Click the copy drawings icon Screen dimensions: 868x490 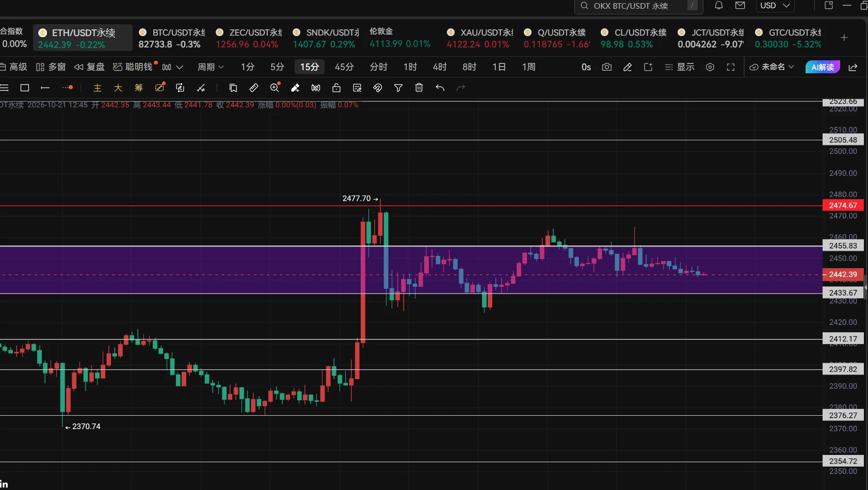tap(233, 88)
